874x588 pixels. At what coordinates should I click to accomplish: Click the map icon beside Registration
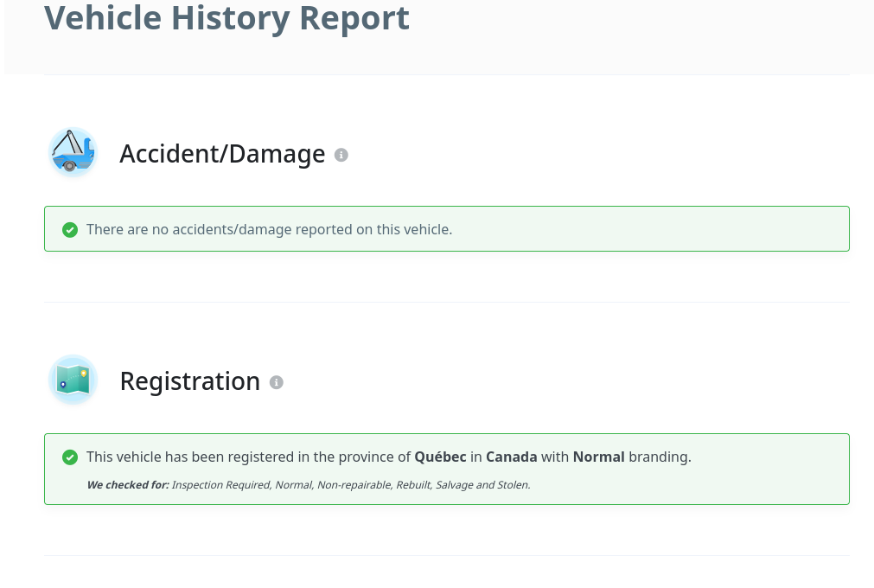click(73, 380)
